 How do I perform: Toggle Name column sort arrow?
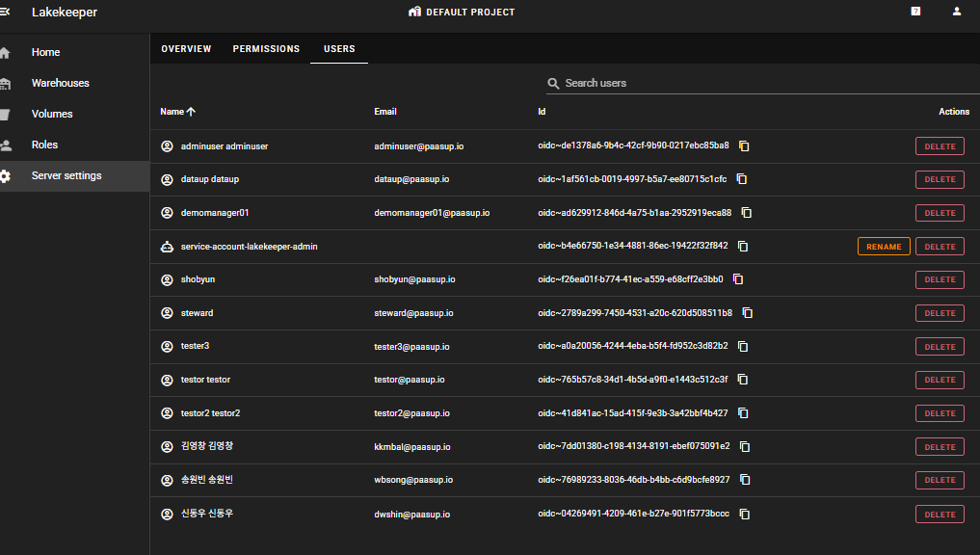tap(191, 112)
